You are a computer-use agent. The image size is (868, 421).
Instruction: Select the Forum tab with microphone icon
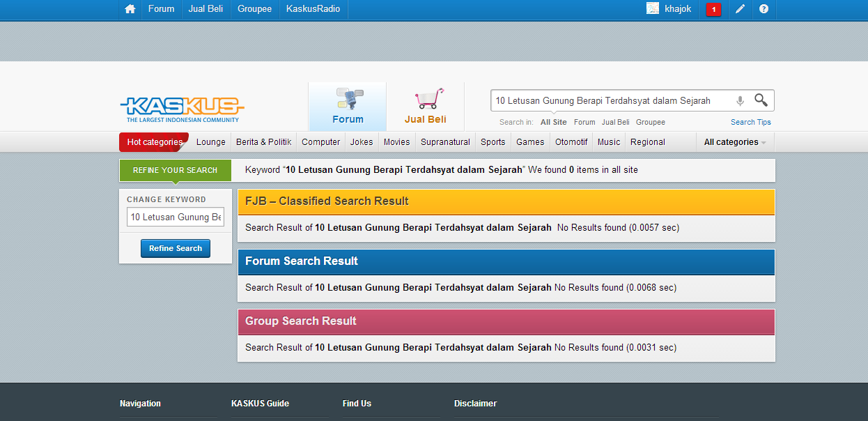coord(348,107)
